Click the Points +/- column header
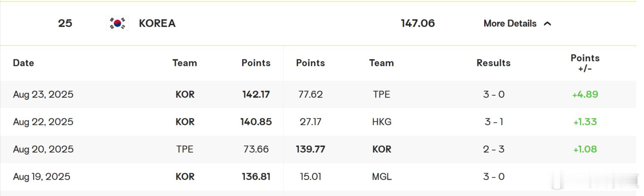 tap(585, 63)
